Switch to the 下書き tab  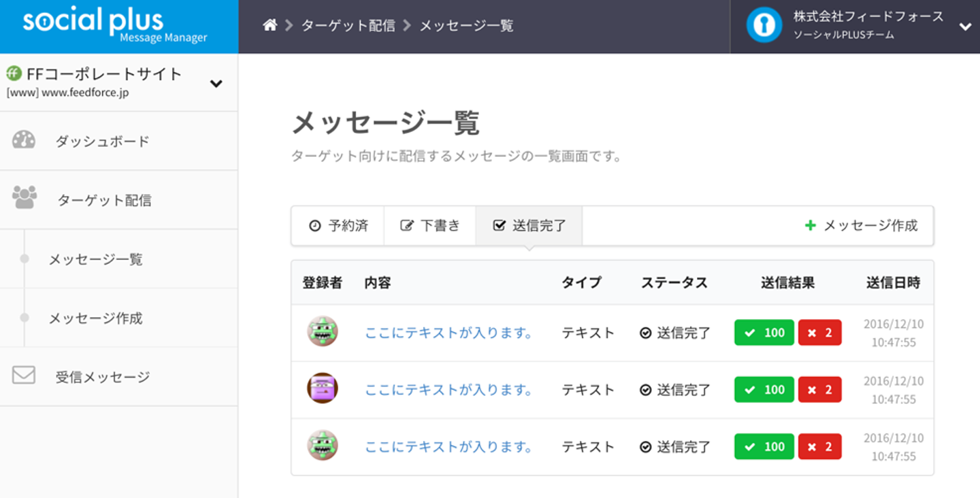click(430, 226)
